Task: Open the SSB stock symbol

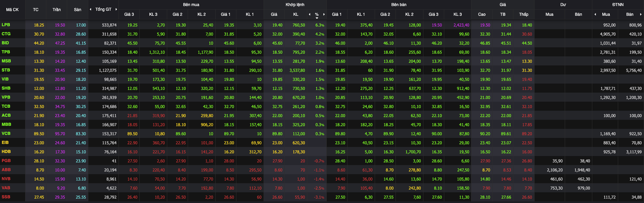Action: click(x=6, y=197)
